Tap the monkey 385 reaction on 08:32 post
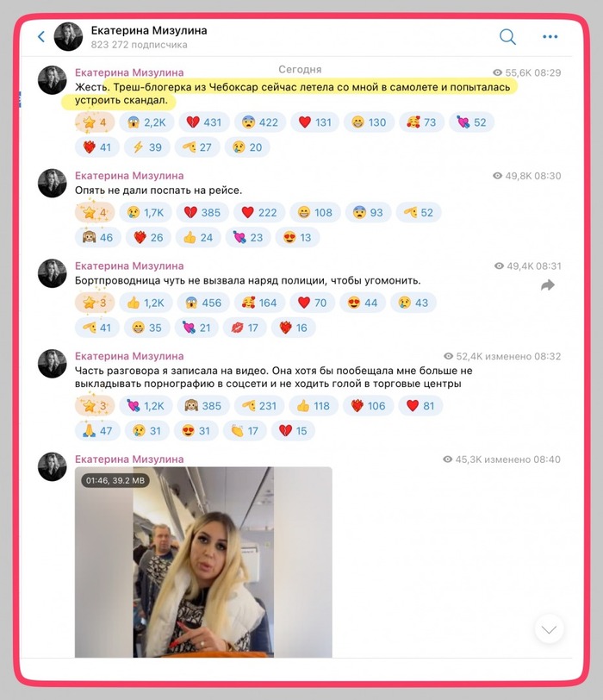603x700 pixels. click(203, 406)
